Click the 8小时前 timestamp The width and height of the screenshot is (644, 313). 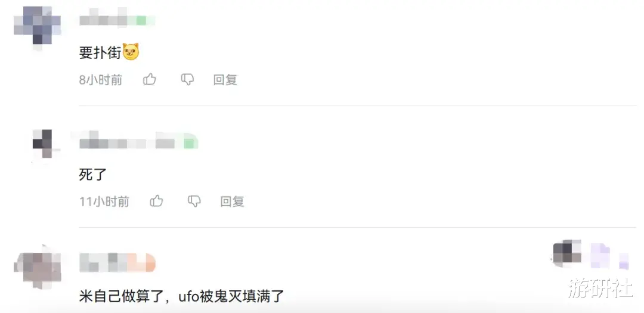[101, 80]
